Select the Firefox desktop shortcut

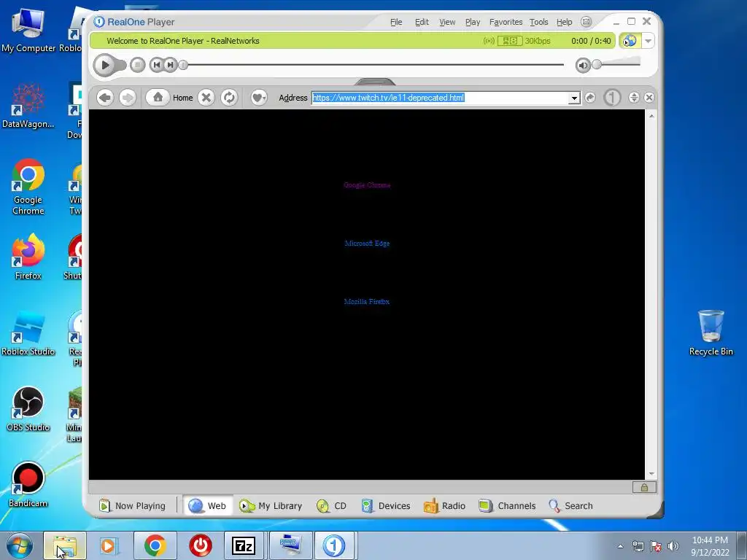point(28,257)
